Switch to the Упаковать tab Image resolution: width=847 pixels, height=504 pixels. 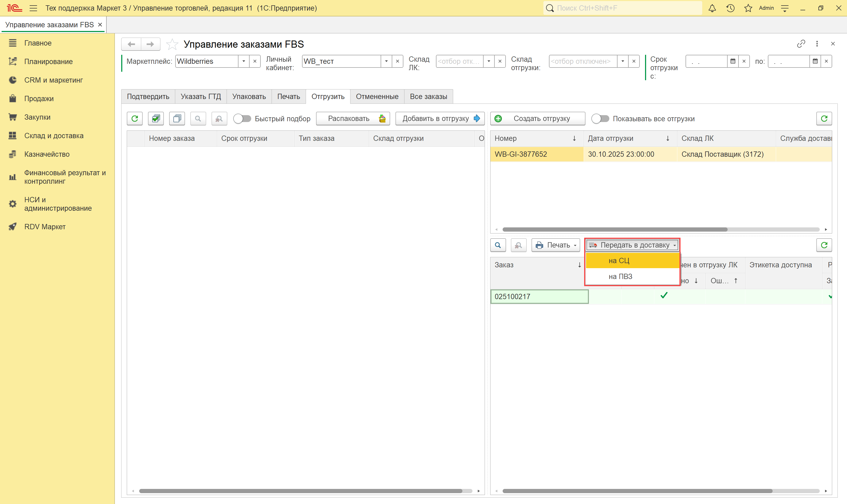click(x=249, y=96)
